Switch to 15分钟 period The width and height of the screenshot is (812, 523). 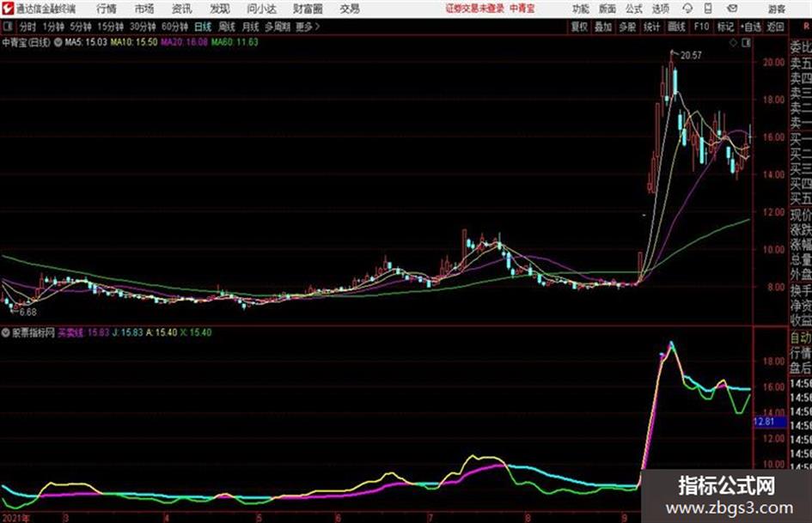click(x=111, y=27)
